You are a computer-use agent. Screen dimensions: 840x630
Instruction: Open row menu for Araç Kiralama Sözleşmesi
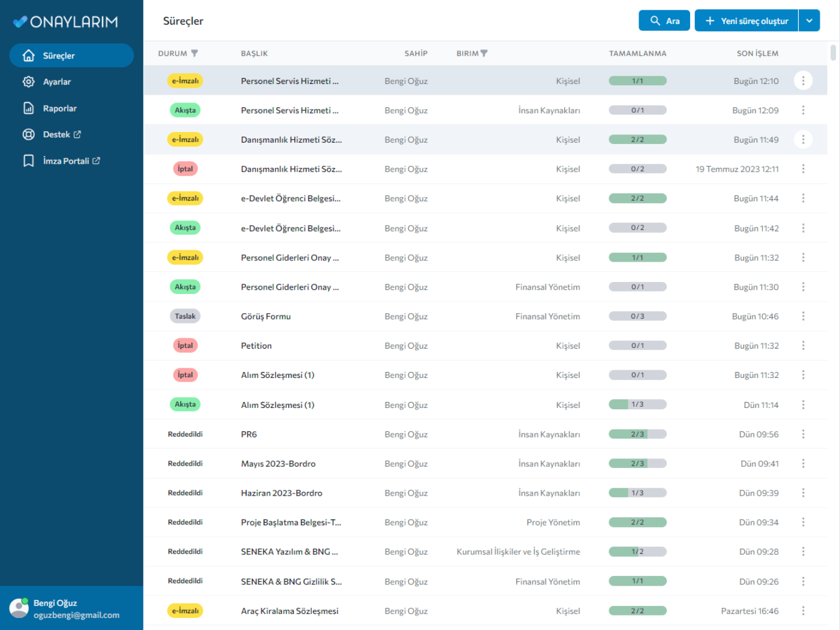coord(803,611)
